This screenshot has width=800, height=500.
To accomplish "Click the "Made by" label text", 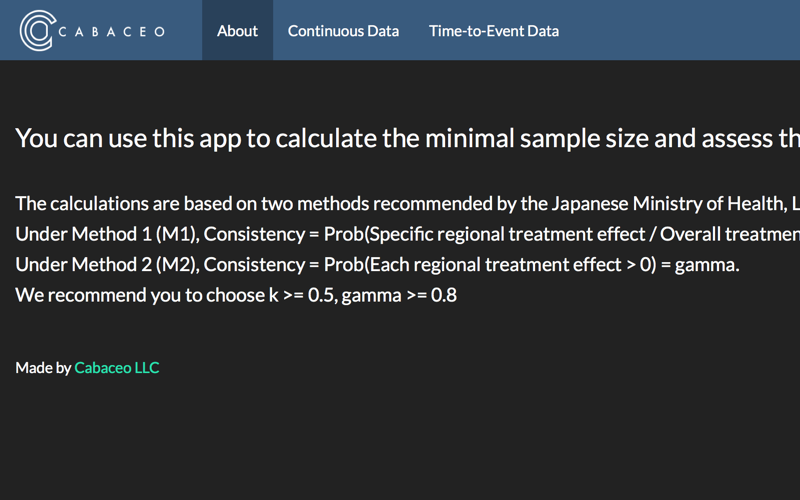I will pos(43,368).
